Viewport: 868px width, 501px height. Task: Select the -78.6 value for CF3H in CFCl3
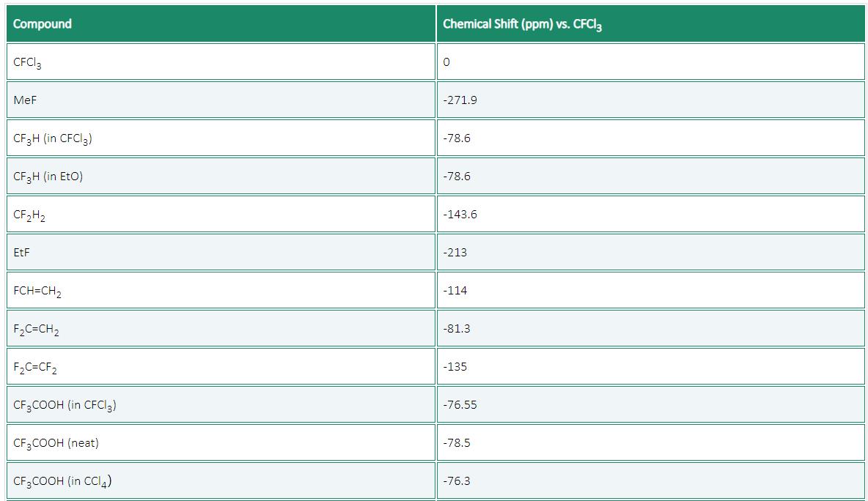coord(650,138)
